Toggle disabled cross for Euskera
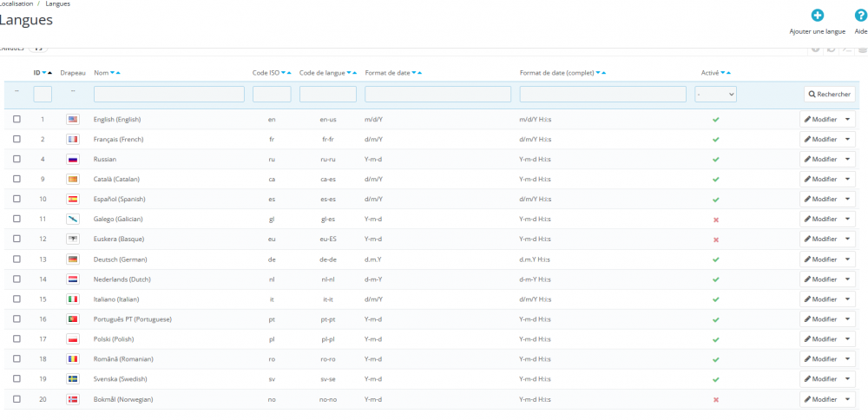Screen dimensions: 868x420 pyautogui.click(x=716, y=240)
